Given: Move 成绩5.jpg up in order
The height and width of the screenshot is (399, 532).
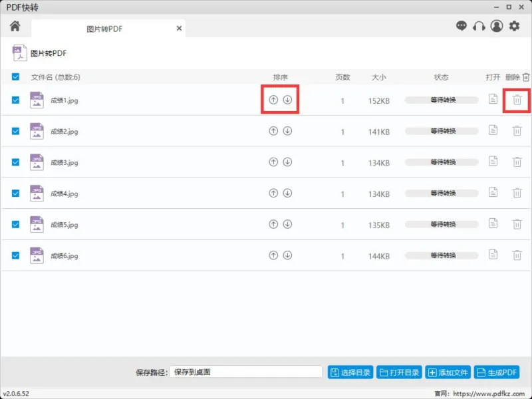Looking at the screenshot, I should click(x=273, y=224).
